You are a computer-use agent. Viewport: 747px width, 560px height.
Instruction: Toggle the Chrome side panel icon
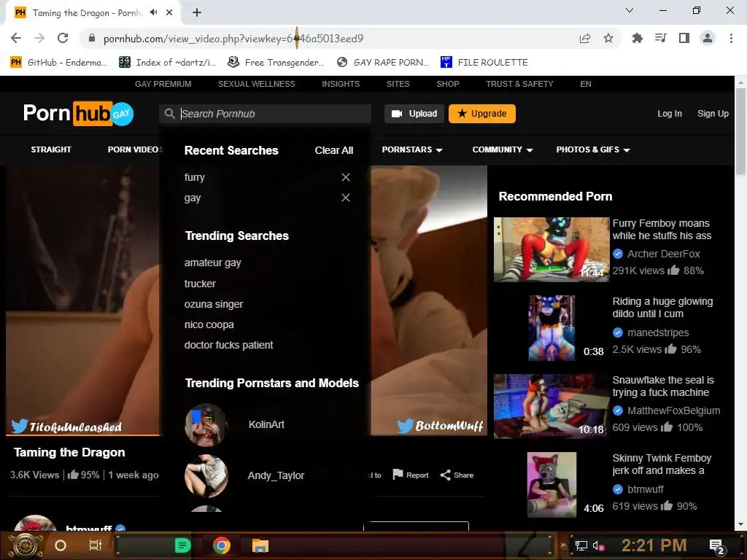tap(684, 38)
